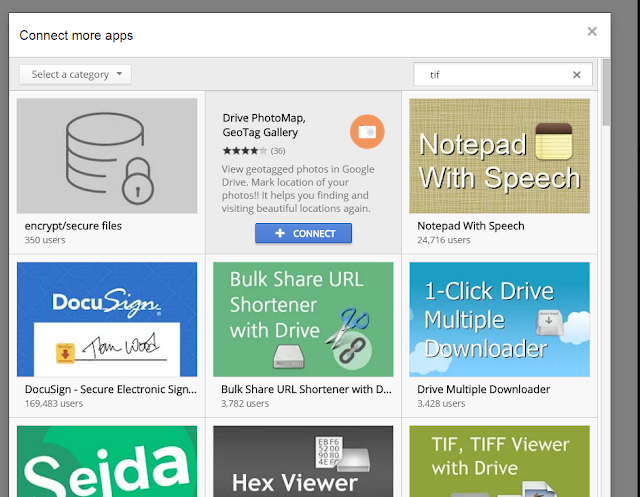Screen dimensions: 640x497
Task: Click the 350 users text
Action: coord(45,240)
